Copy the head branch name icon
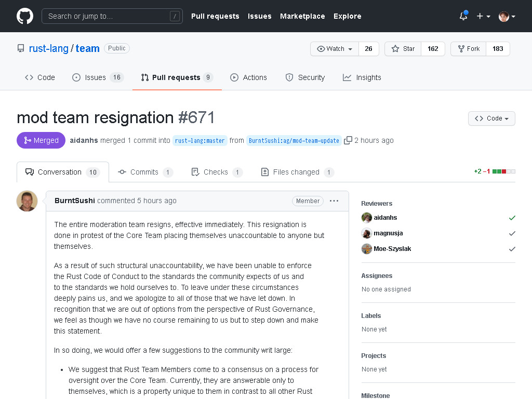Image resolution: width=532 pixels, height=399 pixels. pos(348,140)
